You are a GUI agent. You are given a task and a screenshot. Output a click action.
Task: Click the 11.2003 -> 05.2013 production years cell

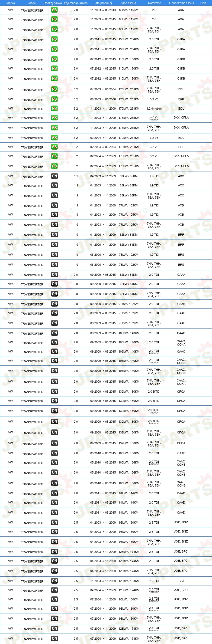(103, 10)
